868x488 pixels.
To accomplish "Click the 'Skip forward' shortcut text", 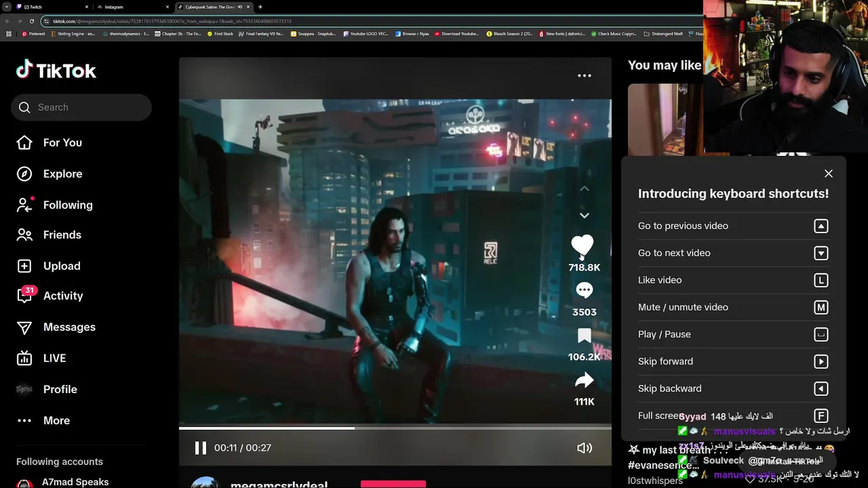I will (x=665, y=361).
